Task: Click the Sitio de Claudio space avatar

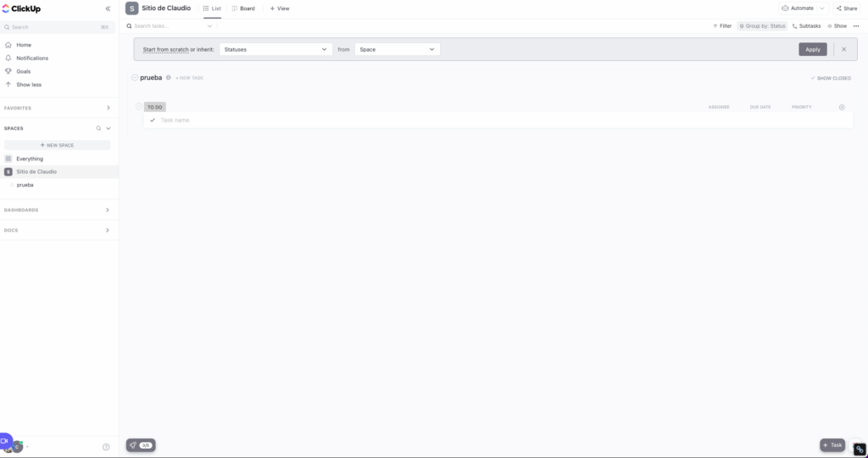Action: [131, 8]
